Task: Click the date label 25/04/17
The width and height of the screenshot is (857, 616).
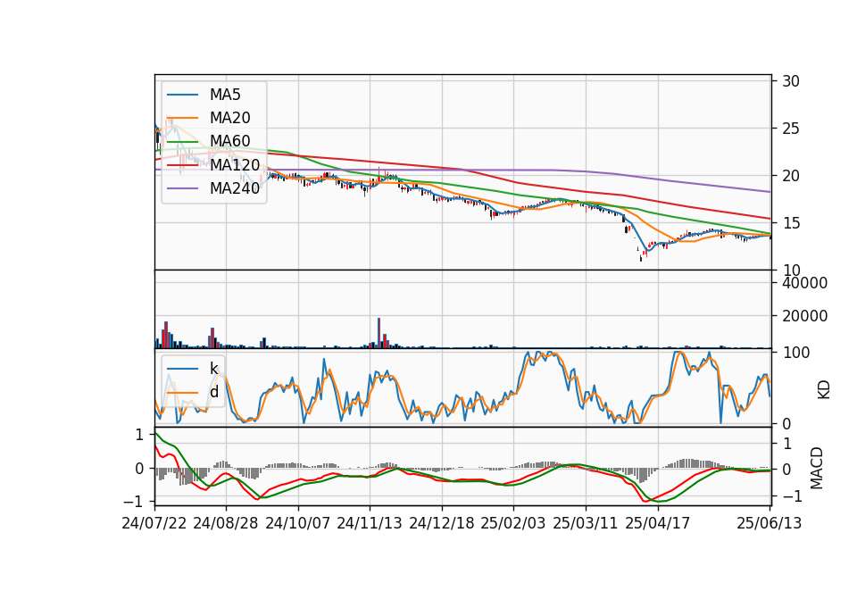Action: [x=658, y=523]
